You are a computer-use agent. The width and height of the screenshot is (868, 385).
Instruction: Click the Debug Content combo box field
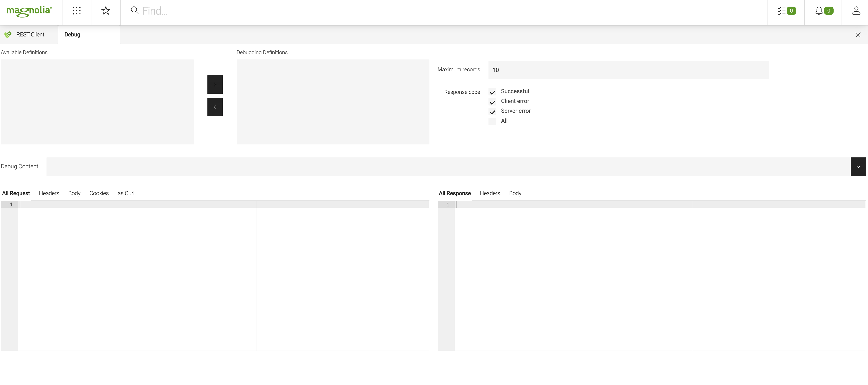(x=449, y=166)
